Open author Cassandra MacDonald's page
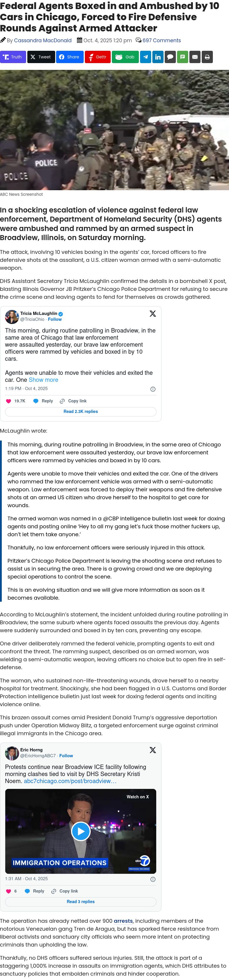Viewport: 229px width, 980px height. point(43,40)
